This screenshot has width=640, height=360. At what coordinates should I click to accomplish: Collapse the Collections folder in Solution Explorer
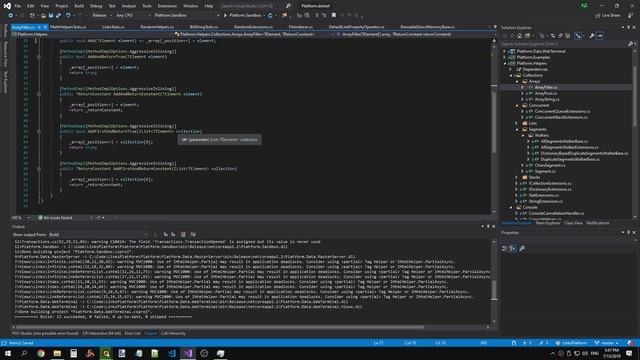pos(511,76)
